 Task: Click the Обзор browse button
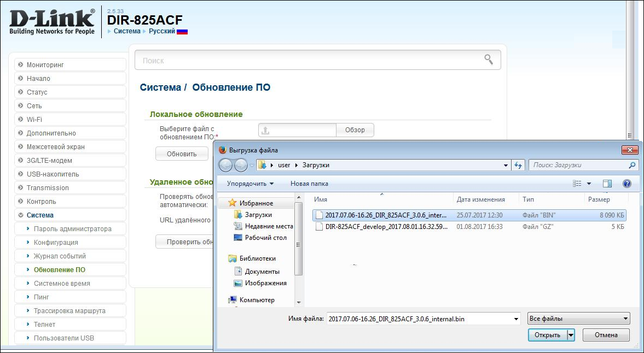(355, 130)
